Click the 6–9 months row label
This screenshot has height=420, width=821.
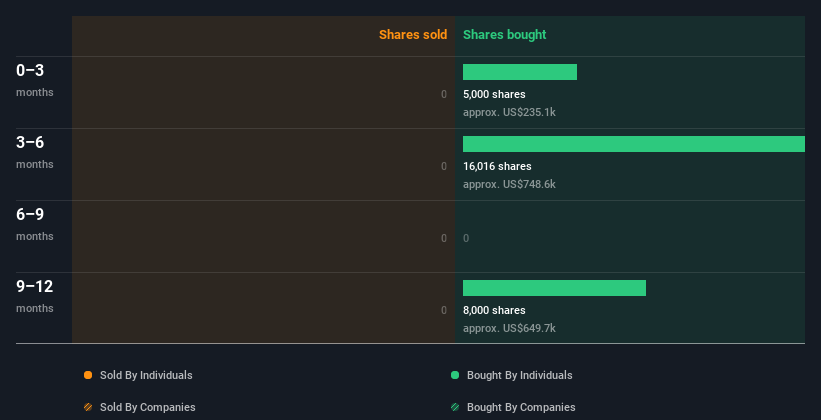pyautogui.click(x=35, y=224)
